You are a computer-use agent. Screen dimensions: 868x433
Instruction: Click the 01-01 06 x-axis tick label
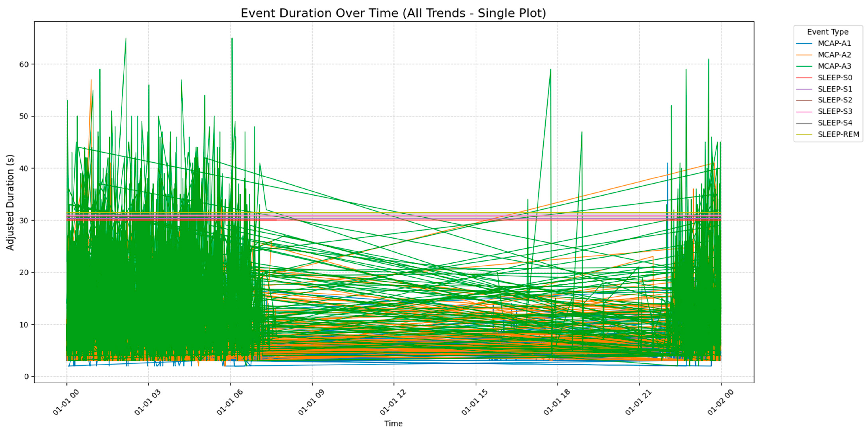[230, 402]
